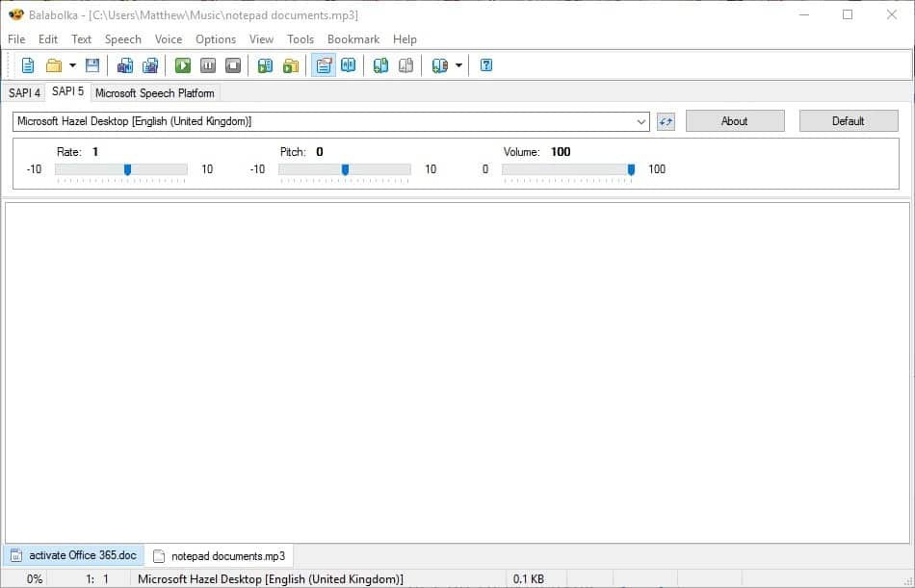Screen dimensions: 915x588
Task: Click the grayed-out bookmark icon in the toolbar
Action: (406, 65)
